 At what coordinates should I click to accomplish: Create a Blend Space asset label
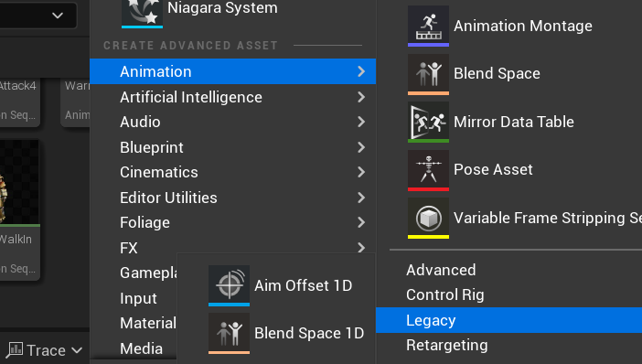click(x=497, y=73)
